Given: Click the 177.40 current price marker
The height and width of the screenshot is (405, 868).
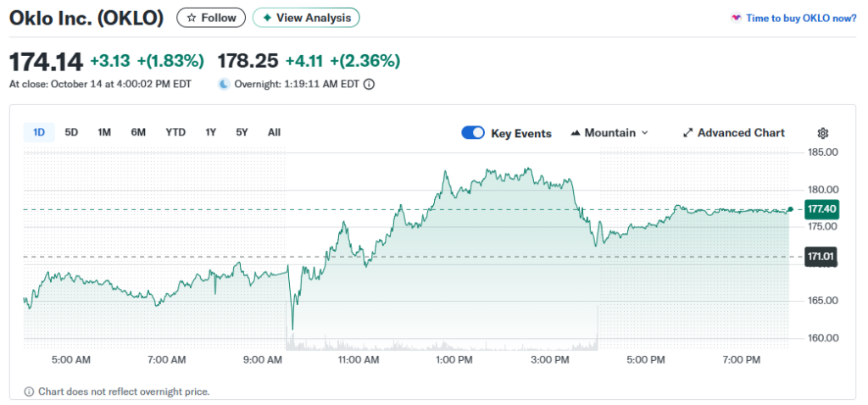Looking at the screenshot, I should click(x=821, y=209).
